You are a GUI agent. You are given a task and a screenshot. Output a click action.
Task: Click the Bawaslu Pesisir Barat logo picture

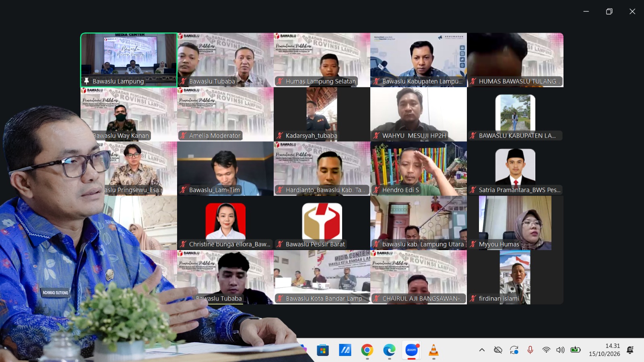[x=322, y=221]
